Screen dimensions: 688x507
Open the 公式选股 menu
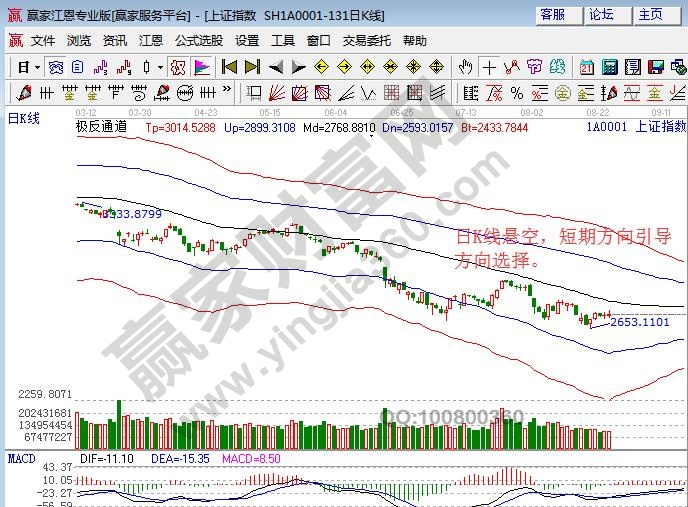199,41
